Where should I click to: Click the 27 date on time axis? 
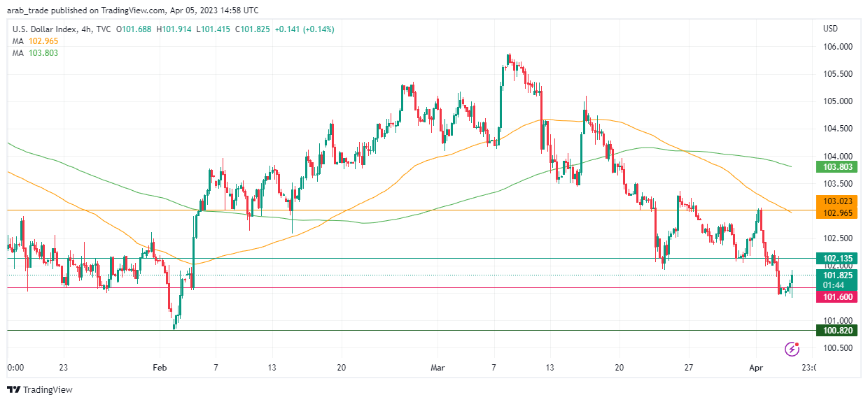(x=688, y=367)
